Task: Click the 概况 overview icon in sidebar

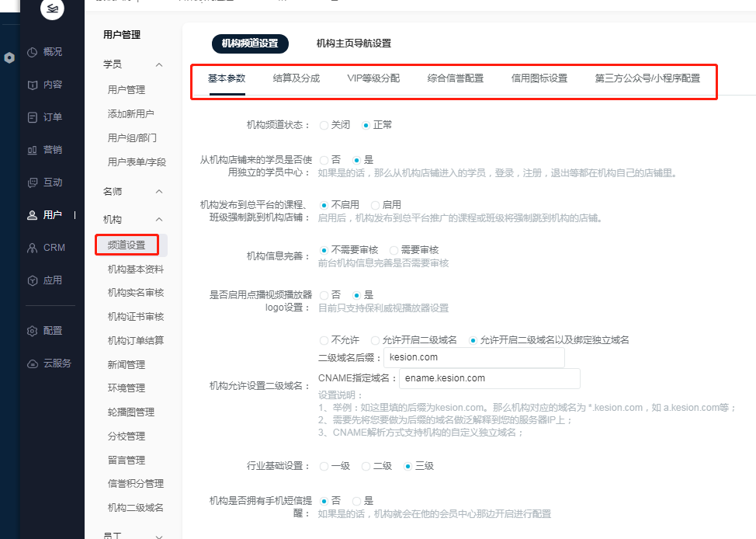Action: 33,52
